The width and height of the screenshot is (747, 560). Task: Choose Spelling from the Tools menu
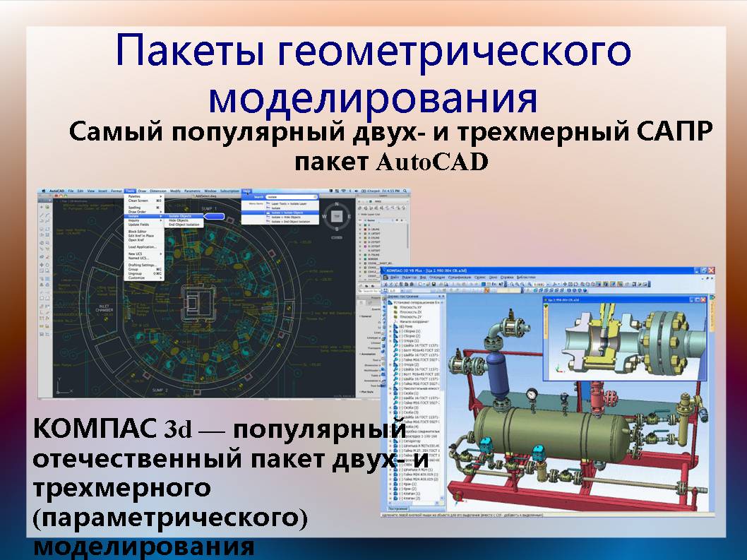[x=144, y=208]
